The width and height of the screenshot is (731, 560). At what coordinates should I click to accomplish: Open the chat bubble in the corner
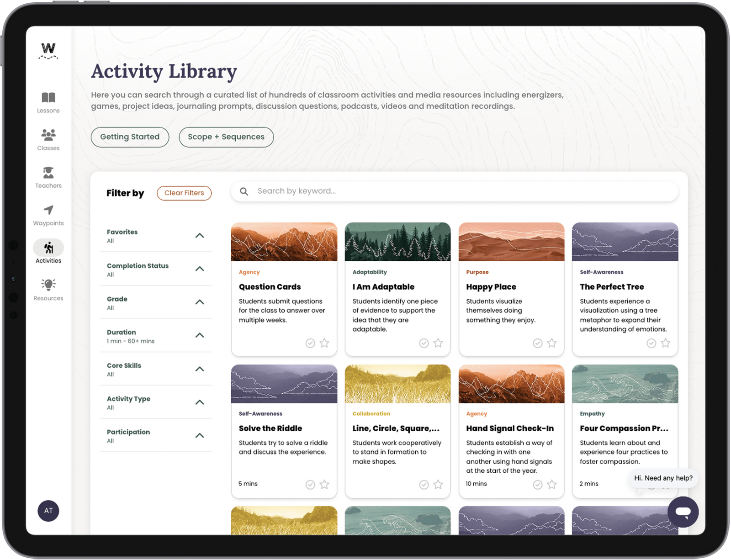[x=683, y=512]
